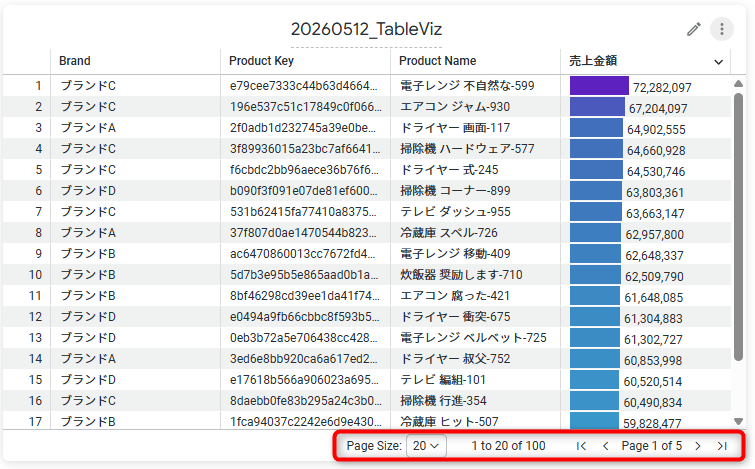Click product key 37f807d0ae1470544b823

coord(303,233)
